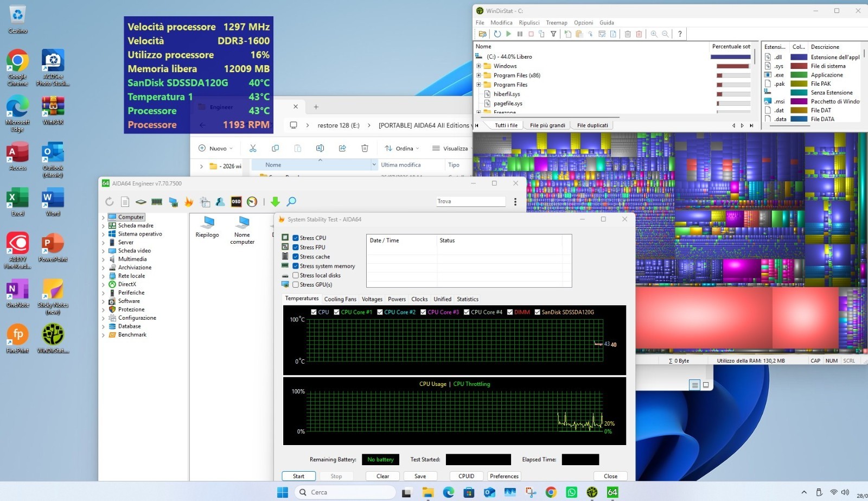The width and height of the screenshot is (868, 501).
Task: Open the Treemap menu in WinDirStat
Action: [x=557, y=23]
